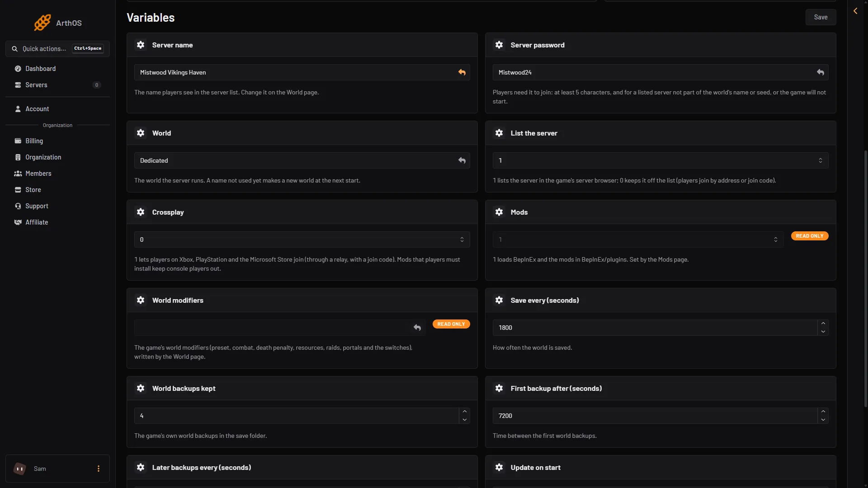Open the Store page
Screen dimensions: 868x488
[57, 190]
